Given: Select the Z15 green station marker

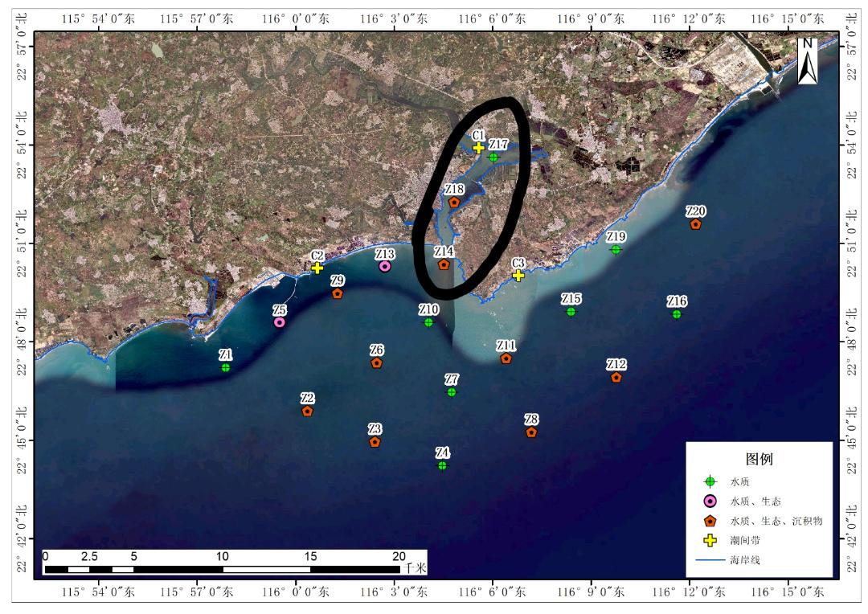Looking at the screenshot, I should pyautogui.click(x=571, y=312).
